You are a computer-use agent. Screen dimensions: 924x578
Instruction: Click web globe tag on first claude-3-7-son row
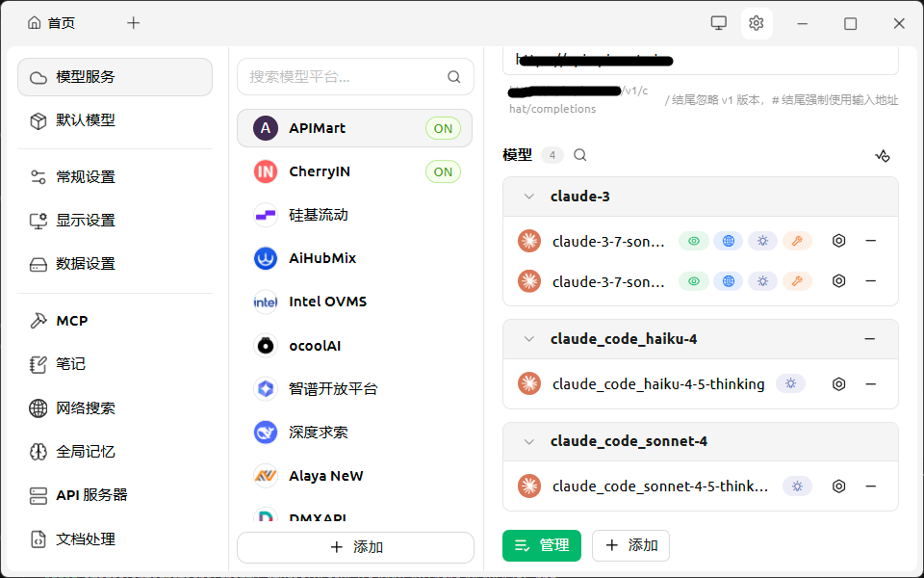coord(729,241)
